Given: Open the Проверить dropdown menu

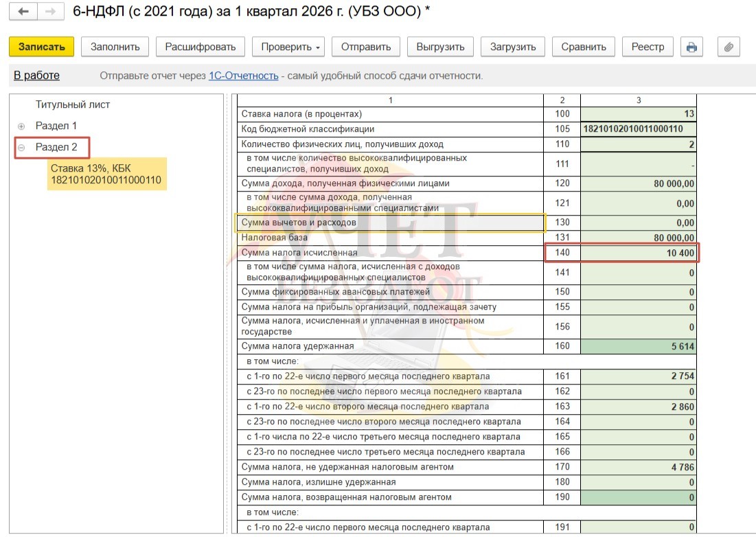Looking at the screenshot, I should pos(291,47).
